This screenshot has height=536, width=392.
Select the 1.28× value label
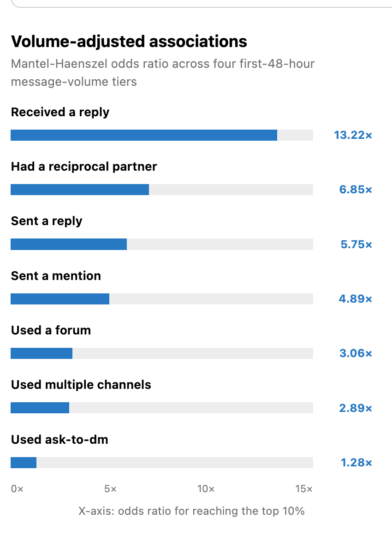[x=356, y=463]
